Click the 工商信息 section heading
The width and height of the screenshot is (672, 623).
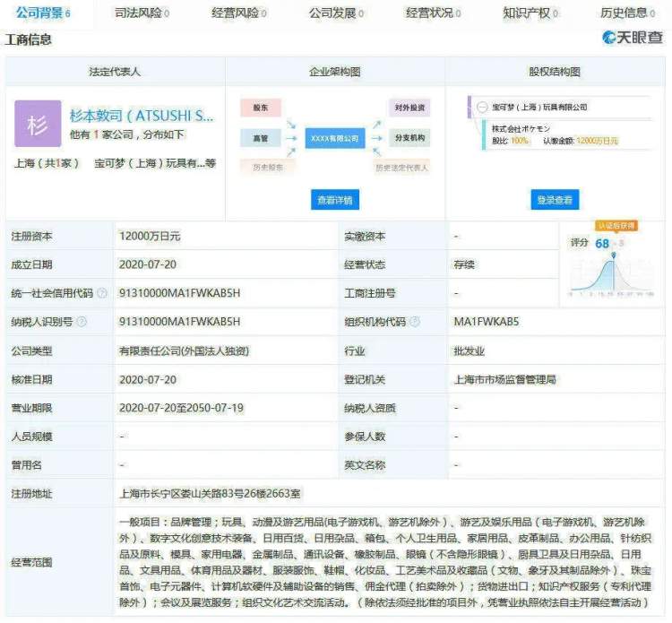(29, 39)
